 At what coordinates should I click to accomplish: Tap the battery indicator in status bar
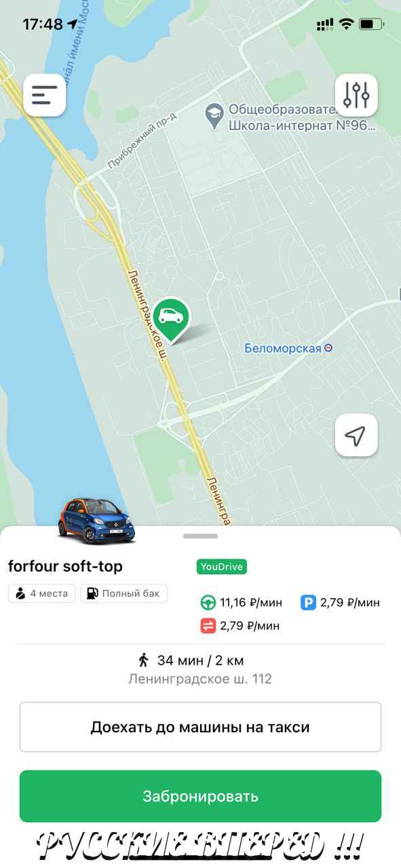click(x=372, y=24)
